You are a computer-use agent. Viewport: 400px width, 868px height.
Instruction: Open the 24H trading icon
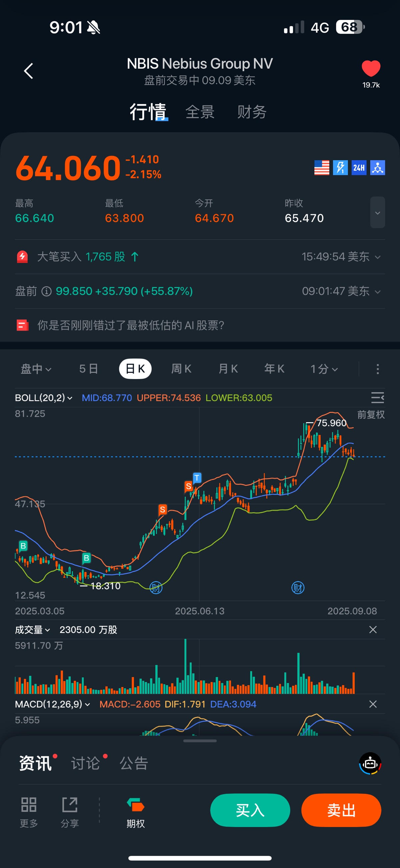pyautogui.click(x=359, y=168)
